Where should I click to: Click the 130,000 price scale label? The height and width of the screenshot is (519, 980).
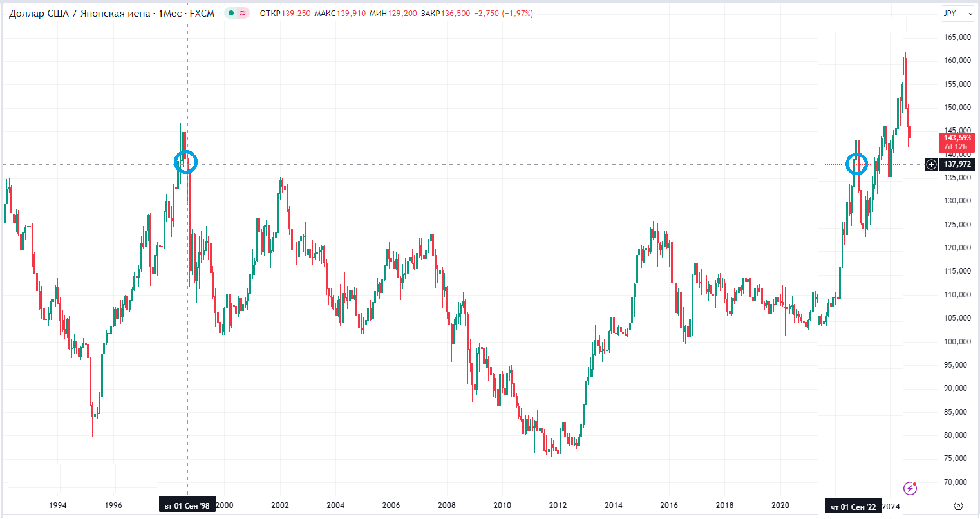click(x=957, y=201)
